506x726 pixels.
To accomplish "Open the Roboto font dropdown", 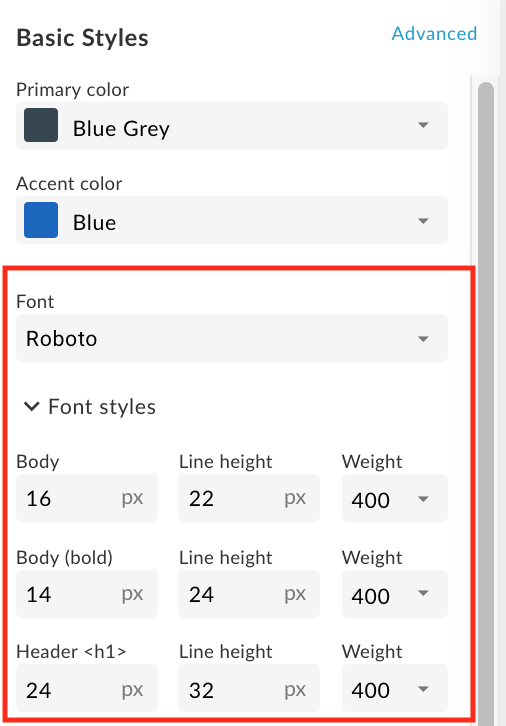I will click(x=232, y=338).
